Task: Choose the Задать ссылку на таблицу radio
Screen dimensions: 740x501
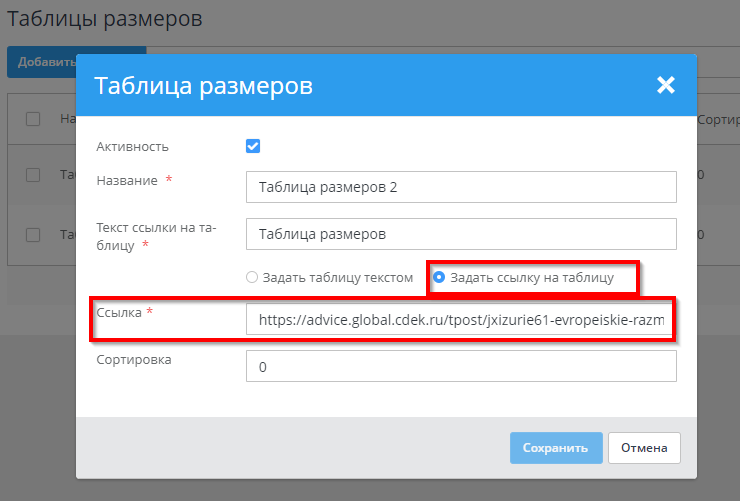Action: pos(439,277)
